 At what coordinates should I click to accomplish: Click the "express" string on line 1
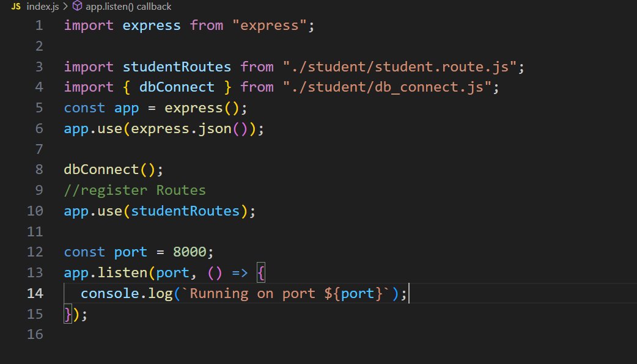[x=270, y=26]
